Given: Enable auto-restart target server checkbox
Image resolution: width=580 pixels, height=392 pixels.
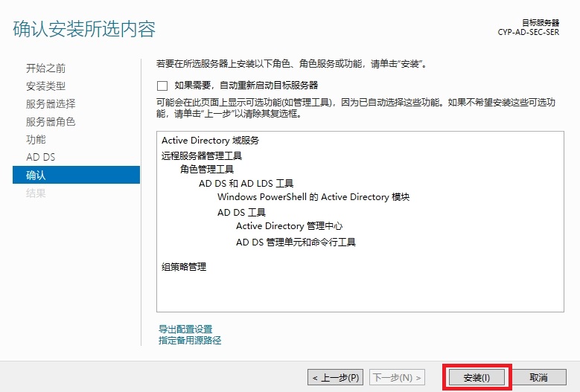Looking at the screenshot, I should tap(162, 86).
